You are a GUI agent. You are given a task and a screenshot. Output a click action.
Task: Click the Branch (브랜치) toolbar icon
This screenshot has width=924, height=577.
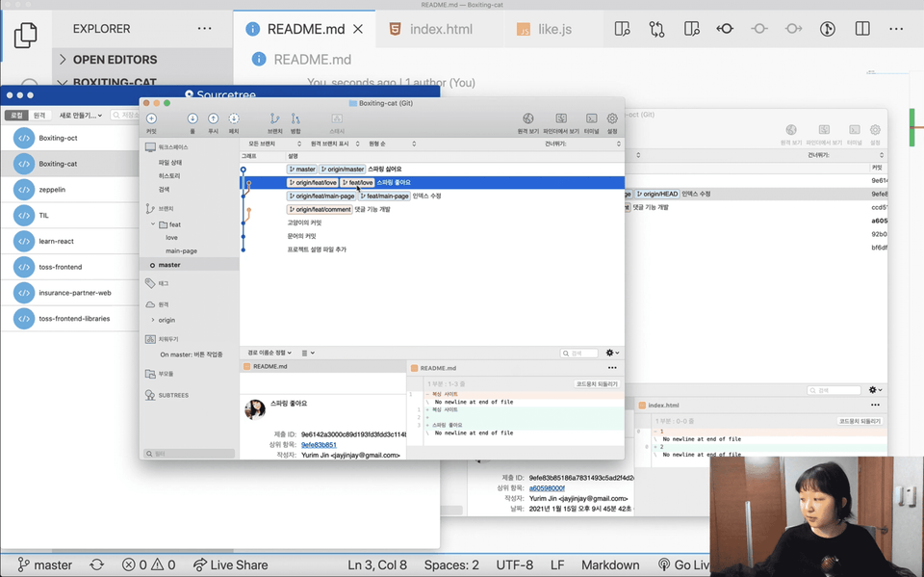[274, 118]
